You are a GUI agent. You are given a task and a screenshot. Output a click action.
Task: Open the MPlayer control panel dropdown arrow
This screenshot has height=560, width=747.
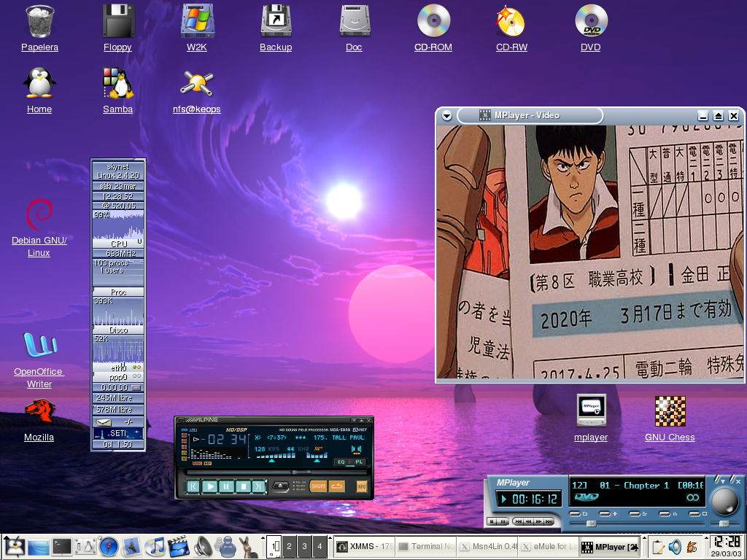click(x=723, y=481)
